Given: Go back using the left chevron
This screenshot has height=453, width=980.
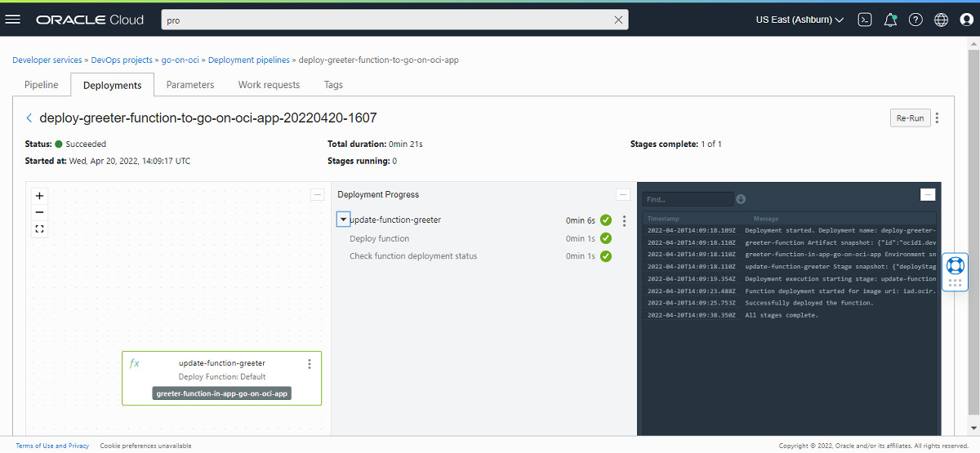Looking at the screenshot, I should [30, 118].
